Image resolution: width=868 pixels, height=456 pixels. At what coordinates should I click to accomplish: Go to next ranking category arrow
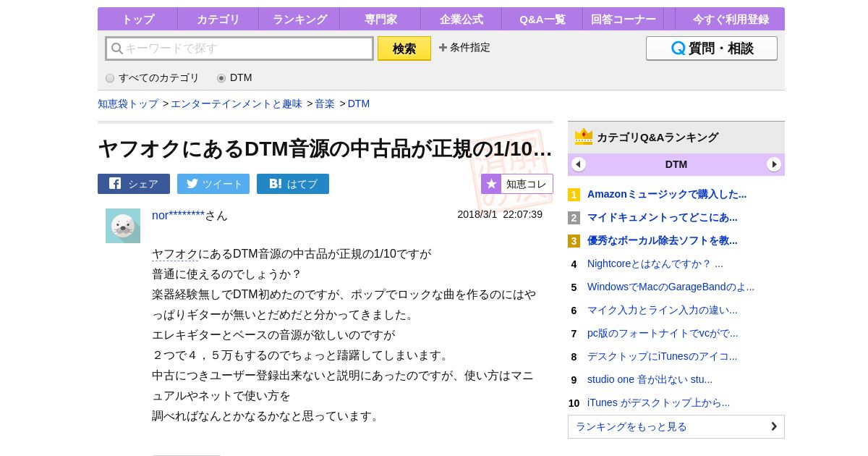[x=774, y=164]
